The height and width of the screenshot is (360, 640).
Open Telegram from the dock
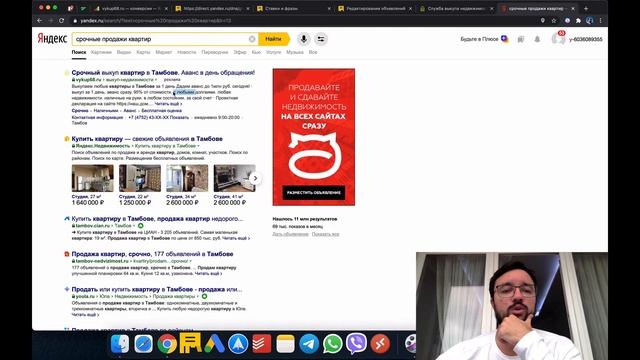(309, 344)
